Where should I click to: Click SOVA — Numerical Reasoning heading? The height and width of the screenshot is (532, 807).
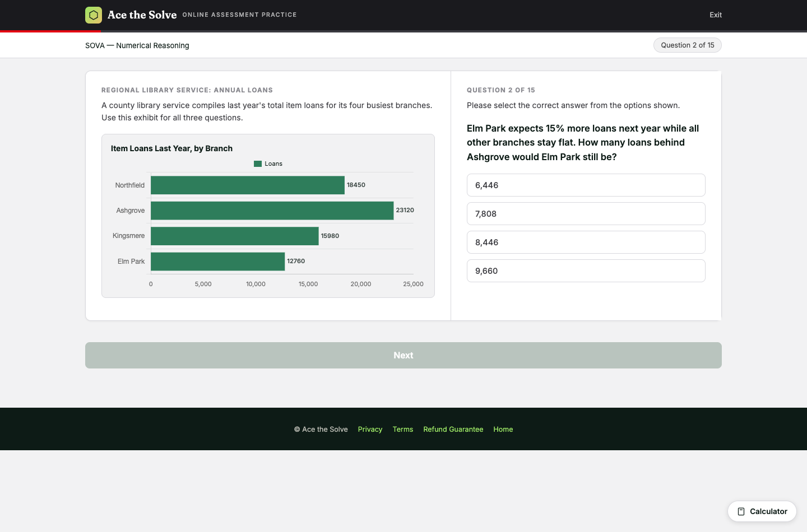(137, 45)
